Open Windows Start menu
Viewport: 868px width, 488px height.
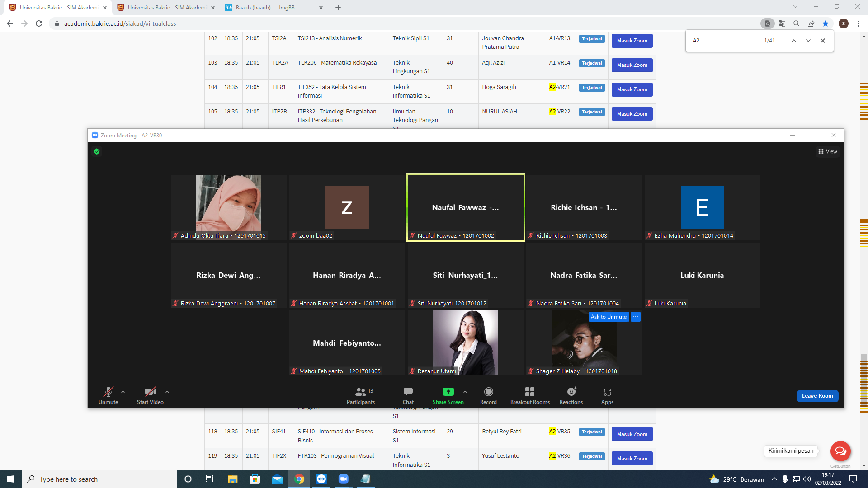coord(11,479)
